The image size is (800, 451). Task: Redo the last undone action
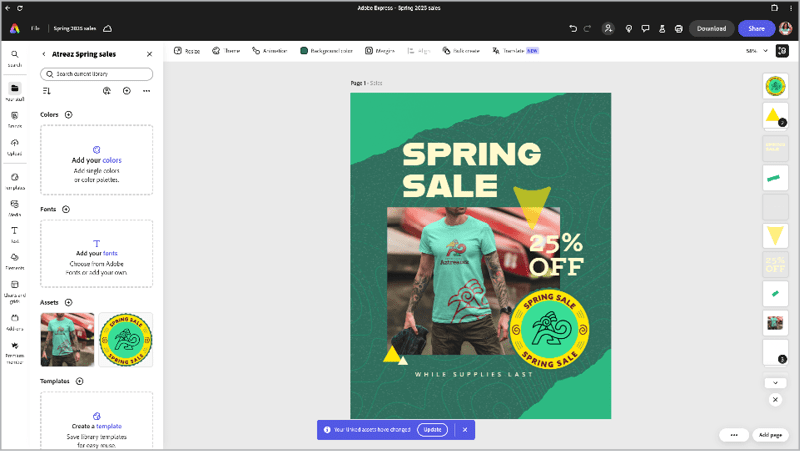point(587,29)
